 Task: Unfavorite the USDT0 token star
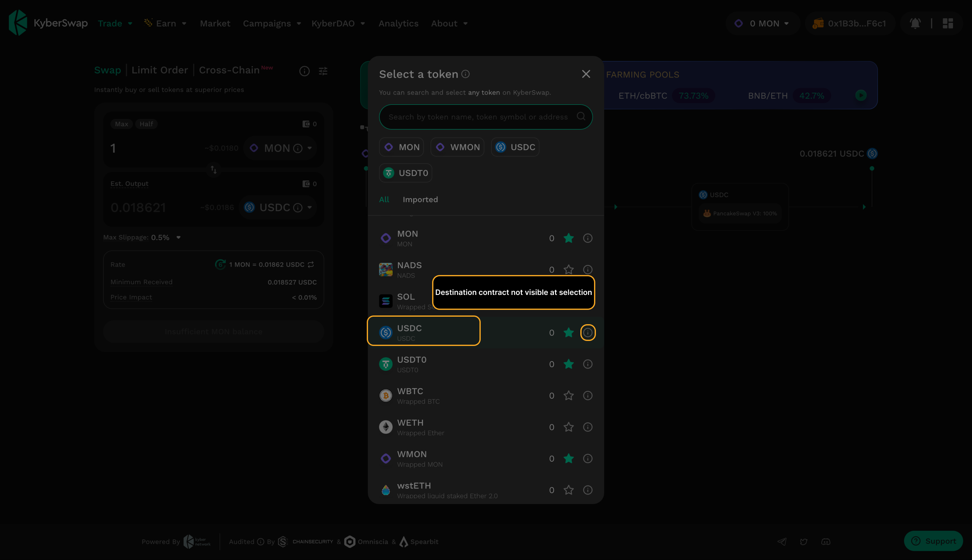click(x=568, y=364)
